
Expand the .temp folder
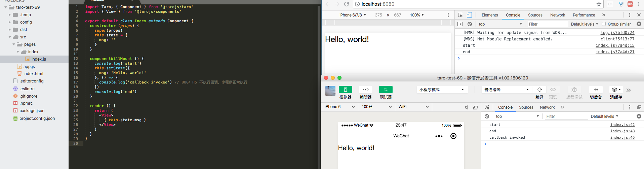[x=10, y=15]
